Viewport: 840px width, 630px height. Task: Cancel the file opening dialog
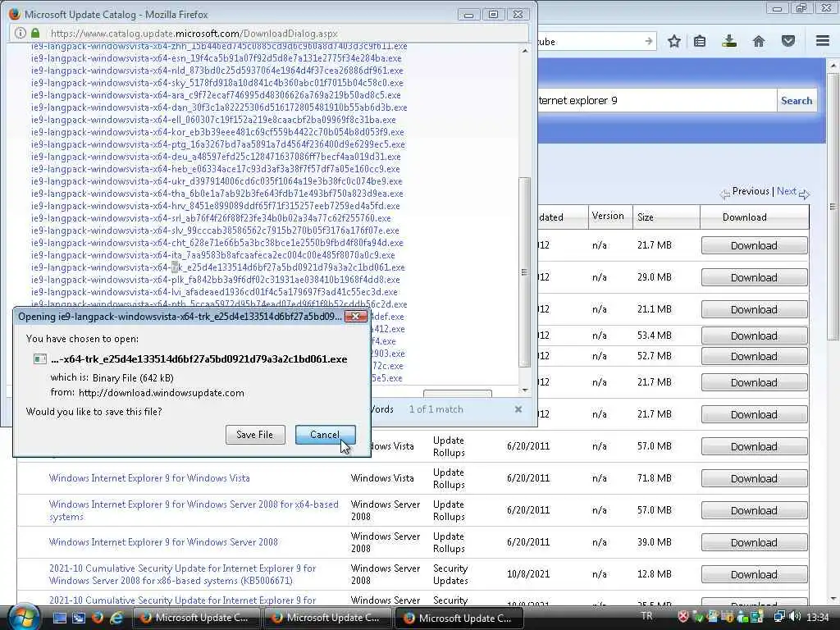pos(325,435)
